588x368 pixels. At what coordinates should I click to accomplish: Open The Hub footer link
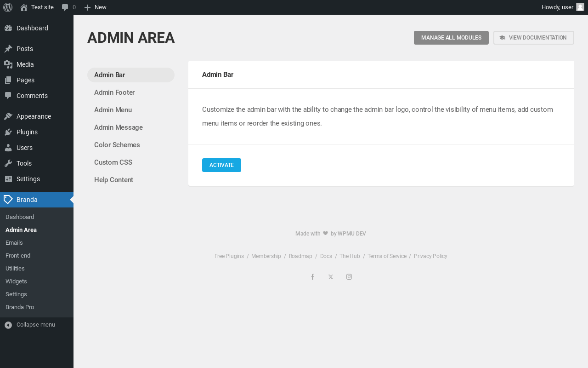click(350, 256)
